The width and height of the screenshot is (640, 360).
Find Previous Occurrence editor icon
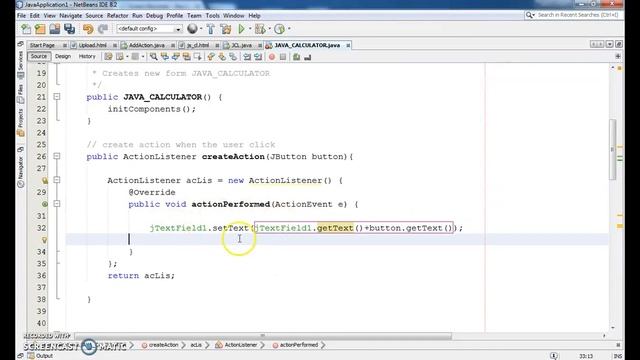(164, 57)
